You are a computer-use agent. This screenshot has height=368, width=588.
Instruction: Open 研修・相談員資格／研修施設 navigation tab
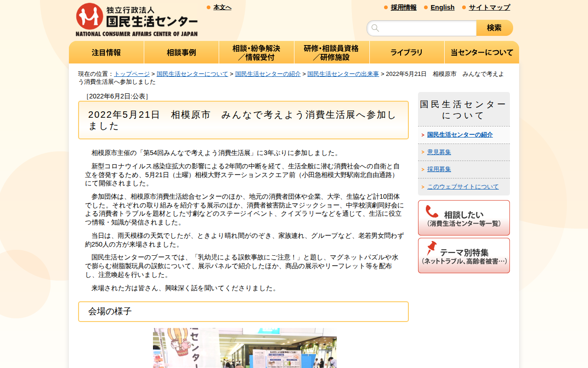[x=332, y=52]
